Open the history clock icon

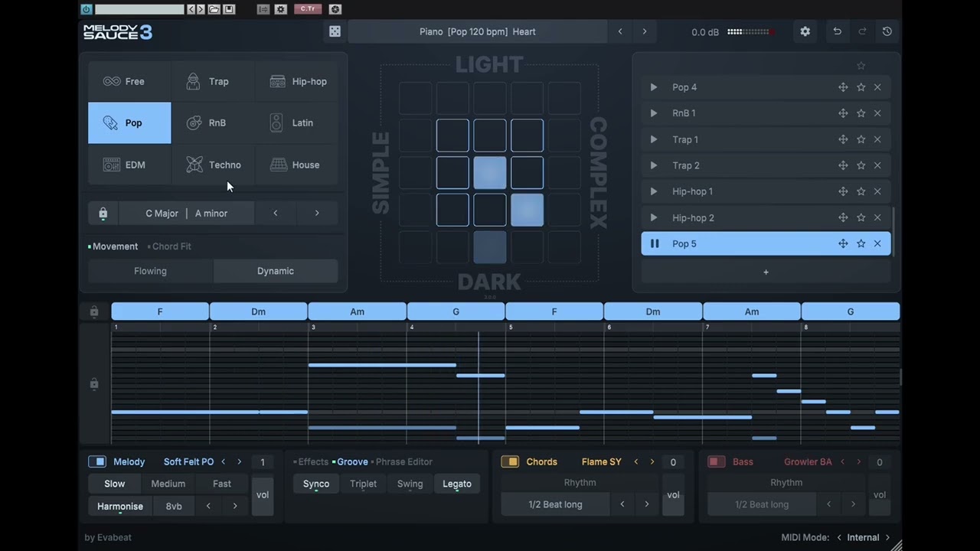tap(887, 31)
